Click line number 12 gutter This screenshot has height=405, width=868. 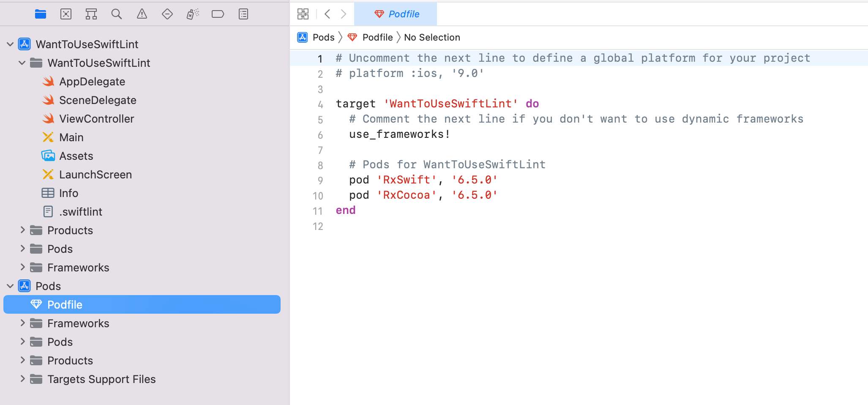coord(318,226)
